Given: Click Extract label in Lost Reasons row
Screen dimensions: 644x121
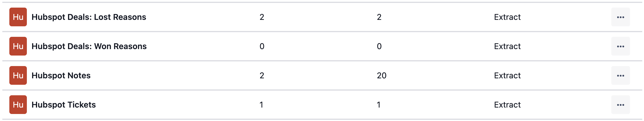Looking at the screenshot, I should tap(507, 17).
